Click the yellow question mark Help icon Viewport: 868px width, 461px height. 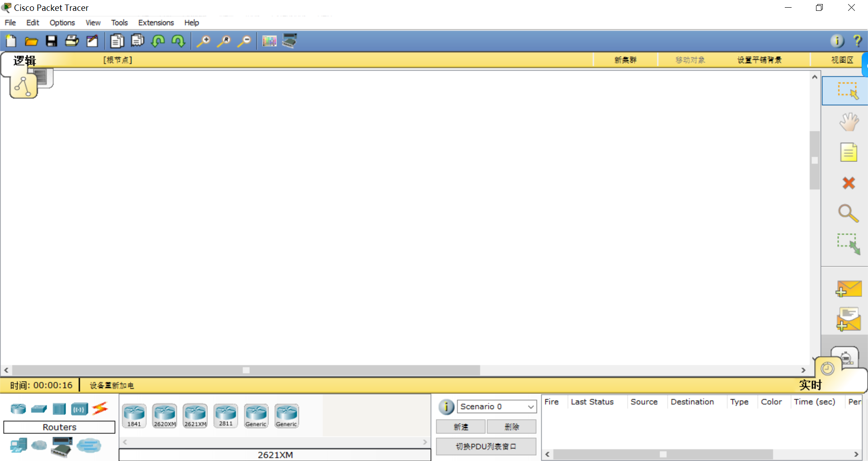(857, 41)
